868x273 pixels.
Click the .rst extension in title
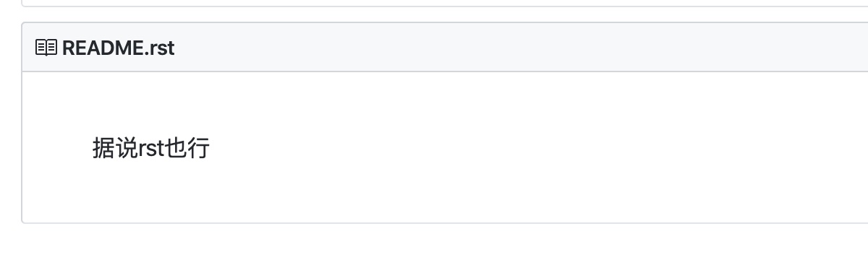click(x=159, y=48)
